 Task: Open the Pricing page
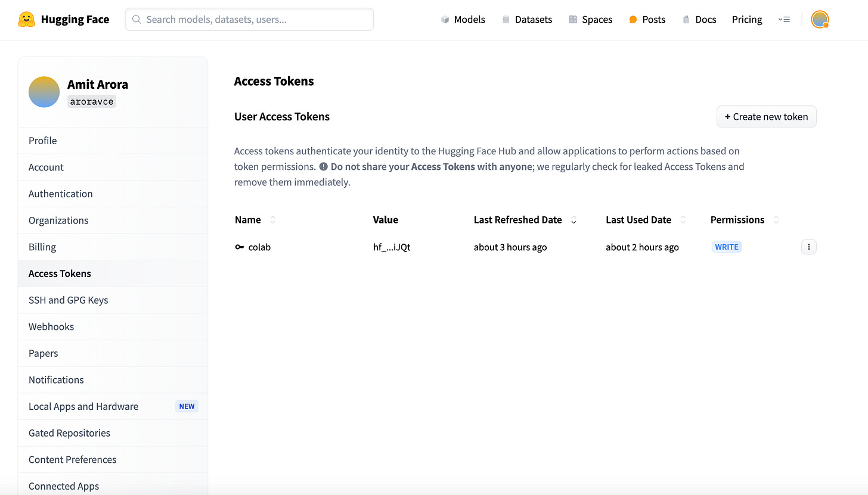tap(747, 20)
